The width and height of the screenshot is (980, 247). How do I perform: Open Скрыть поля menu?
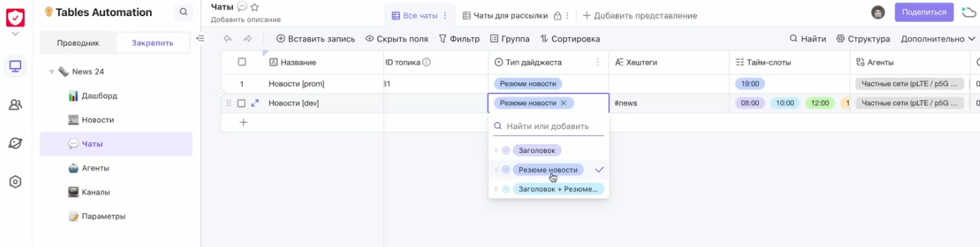pyautogui.click(x=397, y=39)
